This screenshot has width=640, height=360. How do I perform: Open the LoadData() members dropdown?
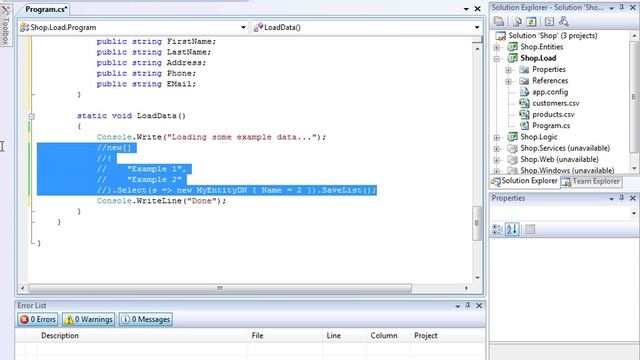[477, 27]
